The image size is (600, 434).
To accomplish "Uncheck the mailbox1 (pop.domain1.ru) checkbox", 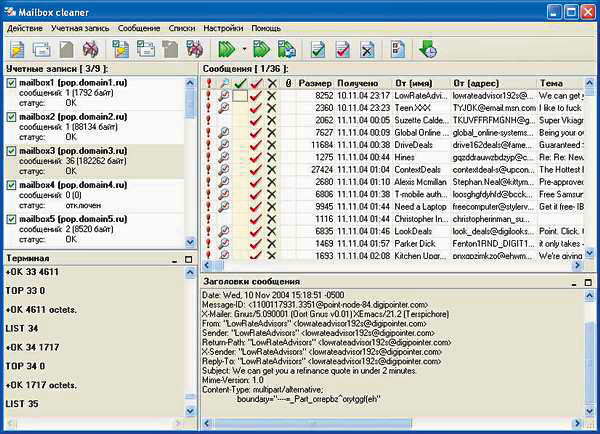I will pyautogui.click(x=11, y=83).
